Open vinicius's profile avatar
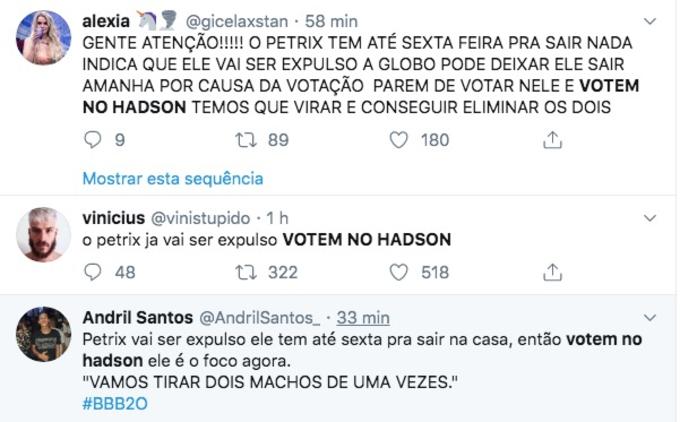The height and width of the screenshot is (422, 680). [x=44, y=235]
